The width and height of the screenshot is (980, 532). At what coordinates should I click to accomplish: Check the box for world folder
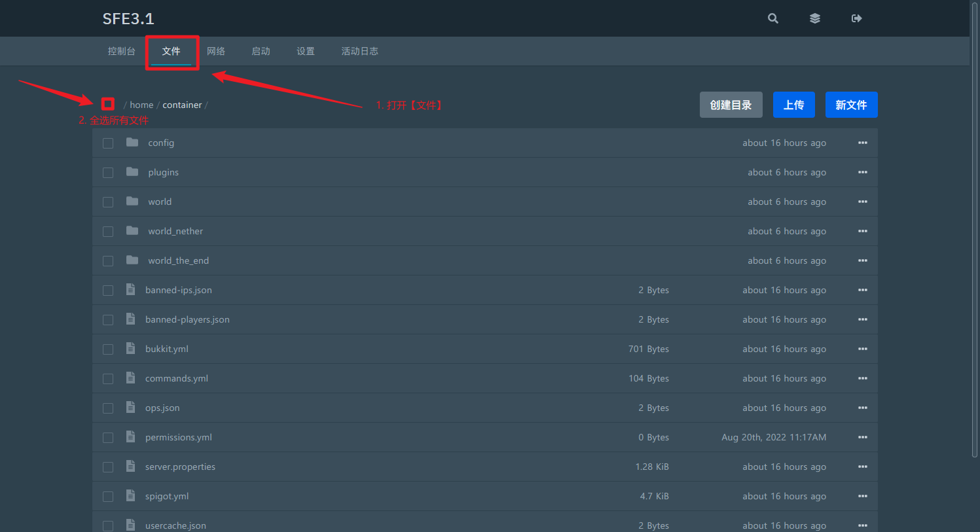[108, 202]
